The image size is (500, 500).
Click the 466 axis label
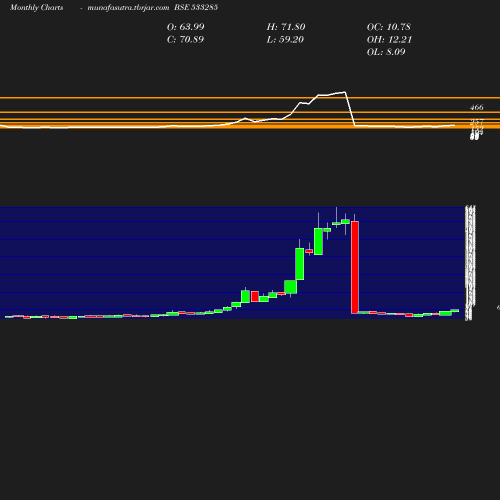477,107
